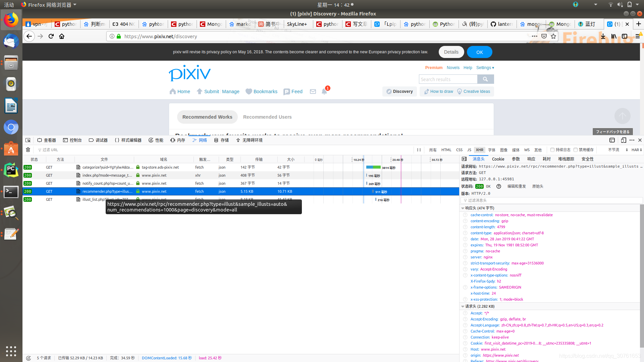Reload the page with the refresh button
This screenshot has width=644, height=362.
pos(51,36)
